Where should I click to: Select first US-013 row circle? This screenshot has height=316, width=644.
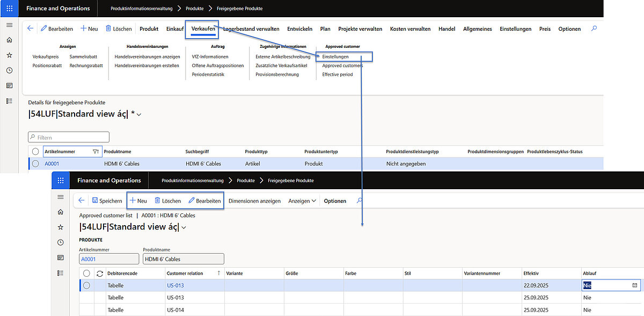pyautogui.click(x=87, y=285)
